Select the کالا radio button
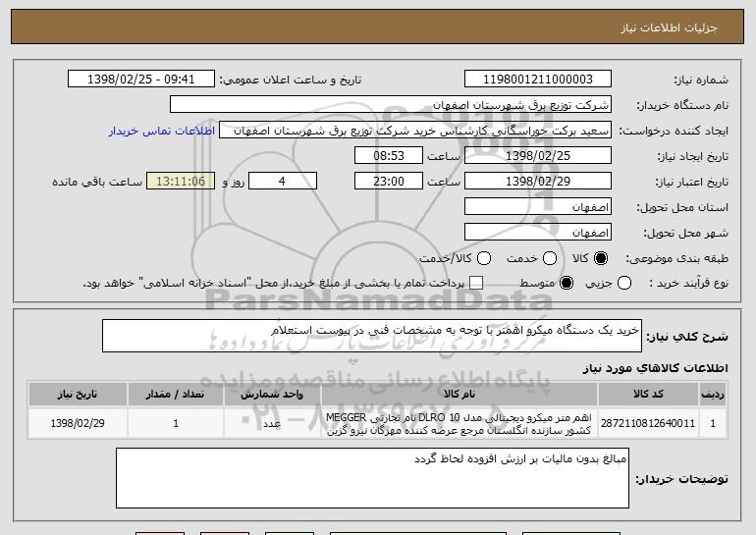Screen dimensions: 756x535 pyautogui.click(x=601, y=258)
